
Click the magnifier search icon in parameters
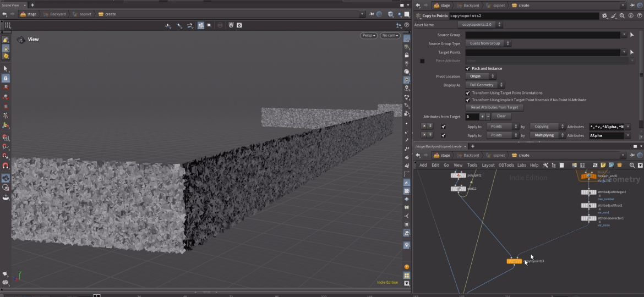[622, 16]
